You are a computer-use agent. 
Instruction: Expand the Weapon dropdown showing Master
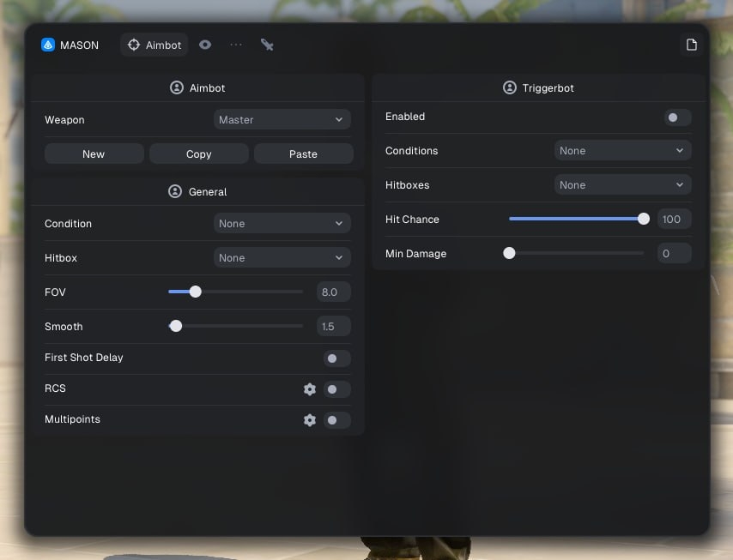point(282,120)
